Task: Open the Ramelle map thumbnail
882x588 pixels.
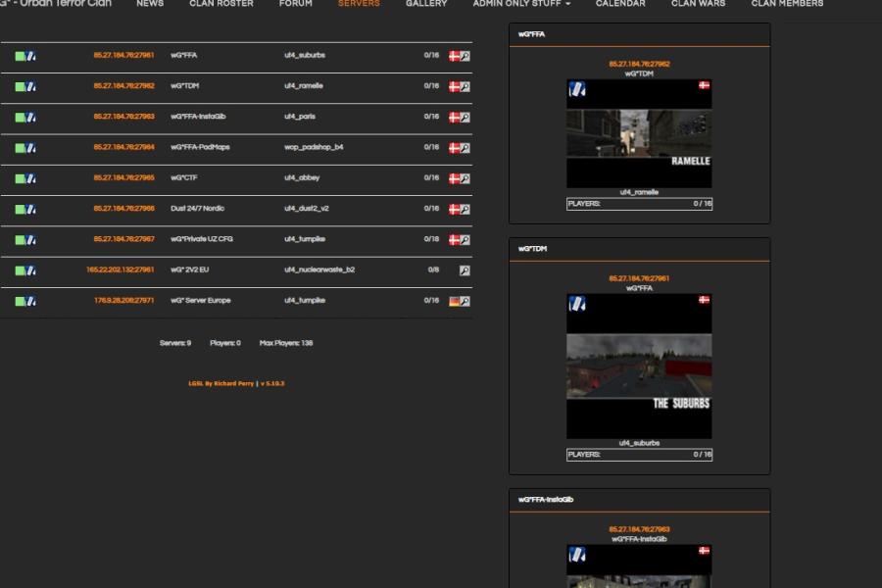Action: (x=639, y=133)
